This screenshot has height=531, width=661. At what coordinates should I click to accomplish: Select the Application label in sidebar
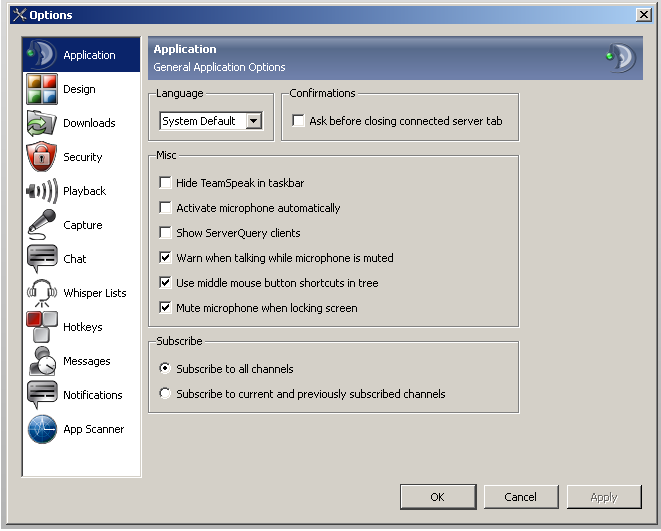tap(89, 55)
